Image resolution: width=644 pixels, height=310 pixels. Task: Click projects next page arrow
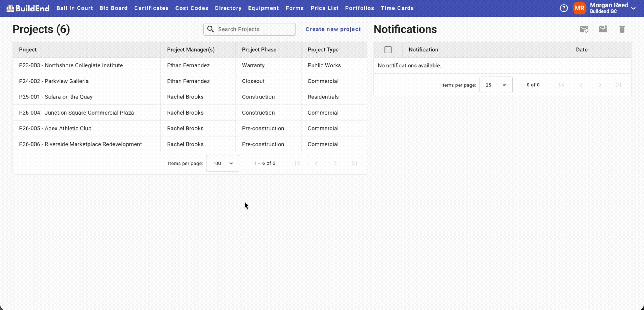click(x=335, y=163)
